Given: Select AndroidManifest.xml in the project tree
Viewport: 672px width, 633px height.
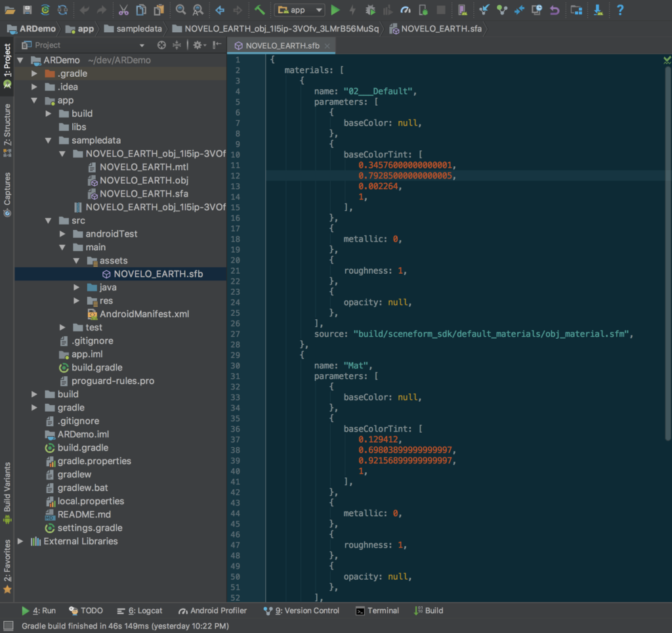Looking at the screenshot, I should [144, 314].
